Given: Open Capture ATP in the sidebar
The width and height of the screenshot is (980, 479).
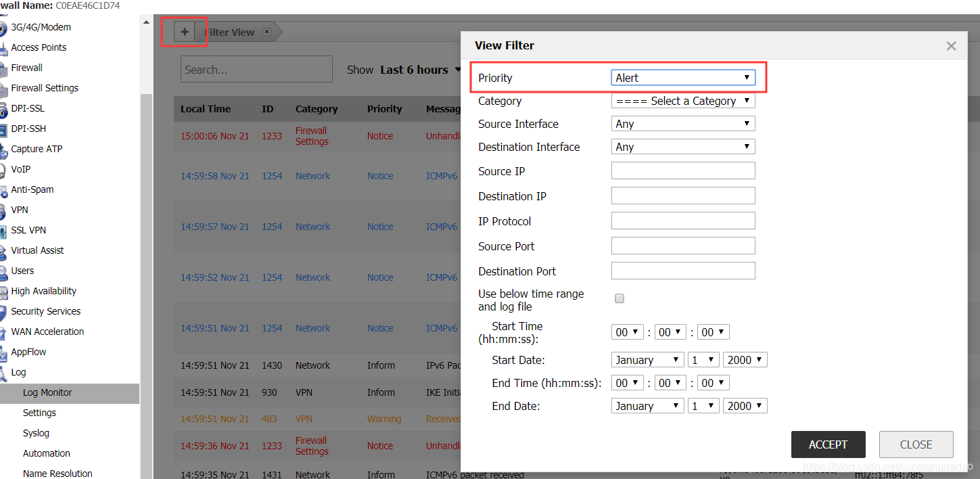Looking at the screenshot, I should 37,149.
